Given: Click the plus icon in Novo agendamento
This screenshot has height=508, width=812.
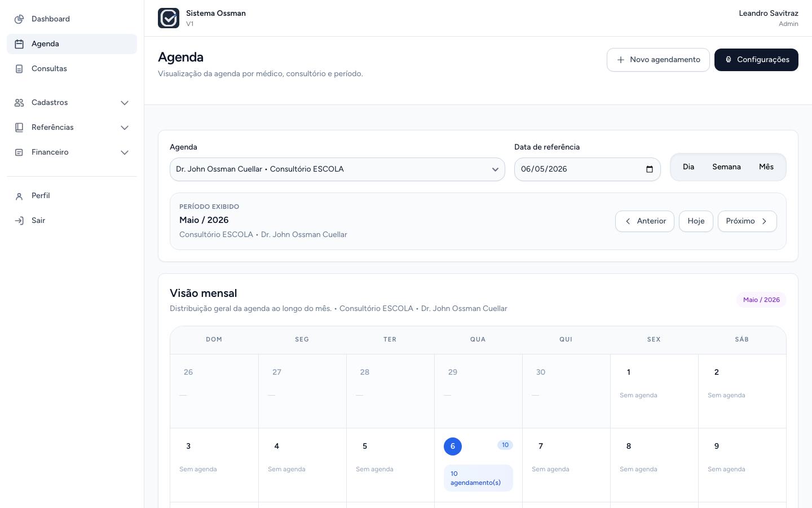Looking at the screenshot, I should [x=621, y=60].
